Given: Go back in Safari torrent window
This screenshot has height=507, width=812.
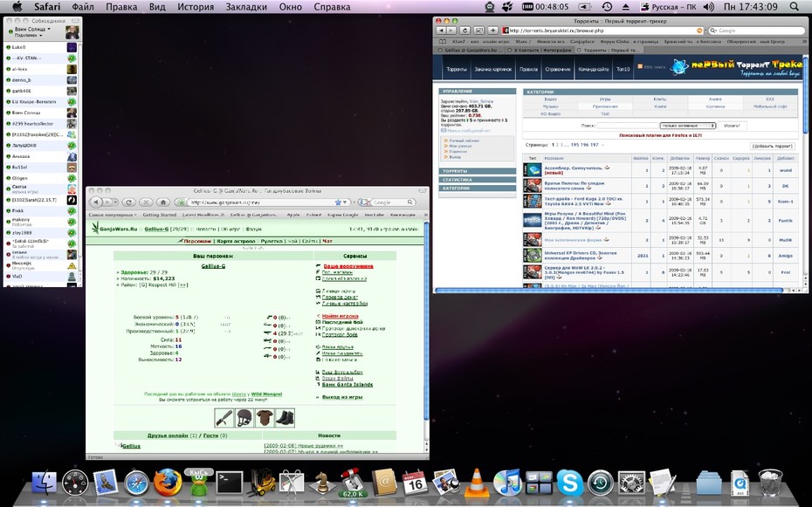Looking at the screenshot, I should pyautogui.click(x=441, y=31).
